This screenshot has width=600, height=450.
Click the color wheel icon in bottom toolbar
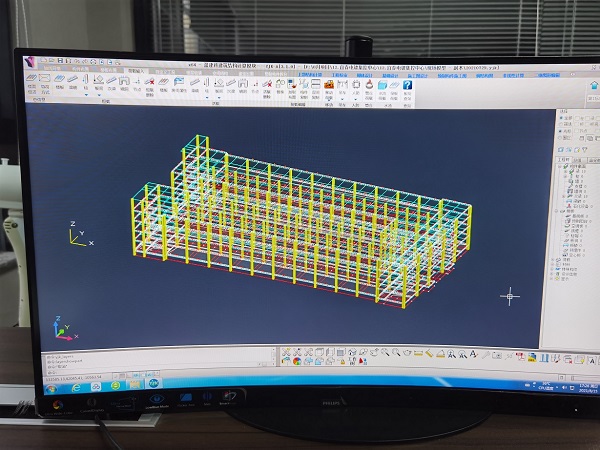[297, 362]
